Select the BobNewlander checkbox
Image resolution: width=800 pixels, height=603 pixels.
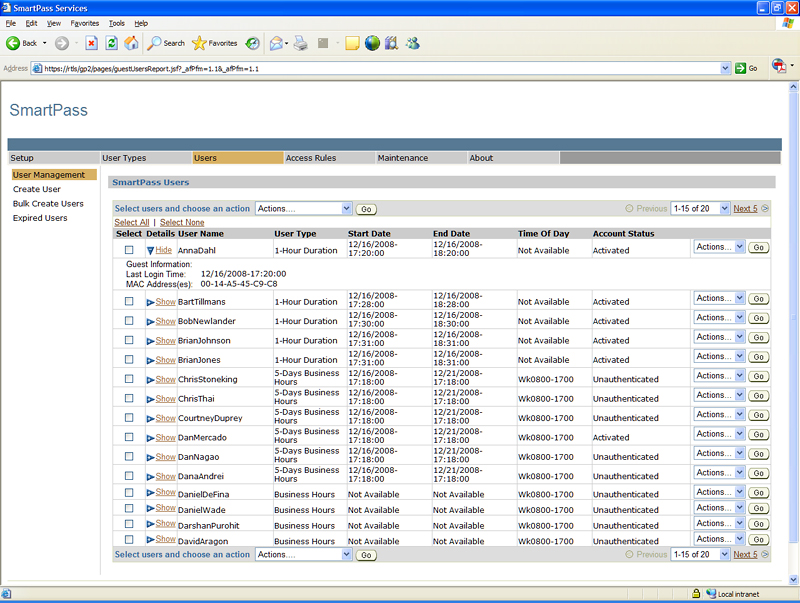[x=129, y=320]
